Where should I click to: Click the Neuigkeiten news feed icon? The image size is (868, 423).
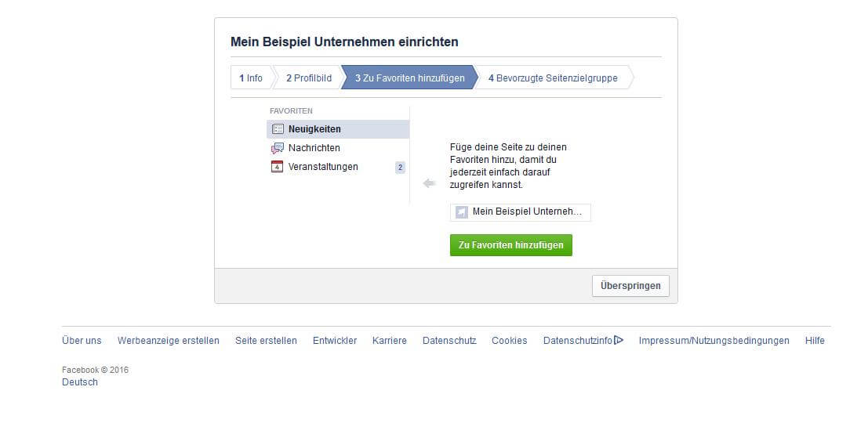278,129
